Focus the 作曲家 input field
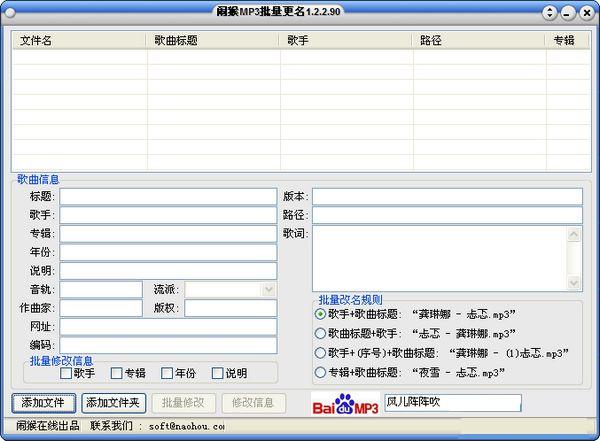Screen dimensions: 600x441 point(101,308)
